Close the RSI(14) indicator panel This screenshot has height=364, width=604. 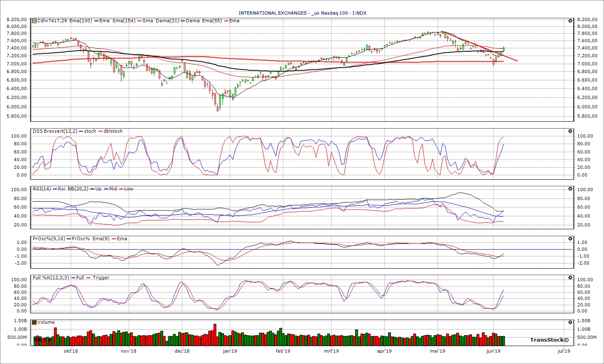(570, 189)
